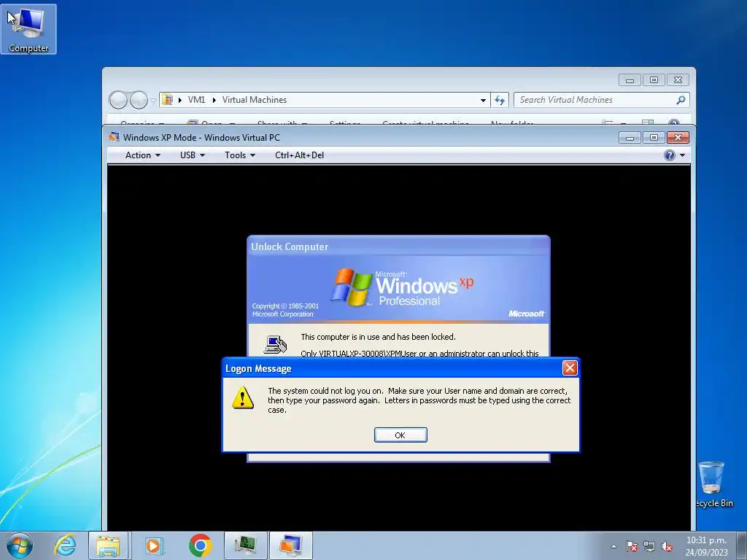
Task: Minimize the Virtual Machines Explorer window
Action: point(630,80)
